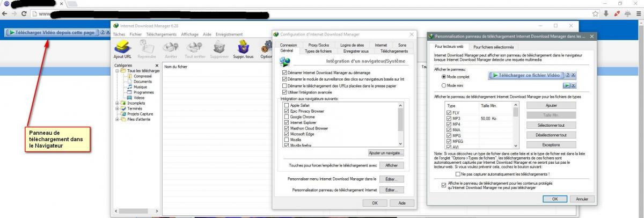Select Documents category in tree

click(x=139, y=82)
